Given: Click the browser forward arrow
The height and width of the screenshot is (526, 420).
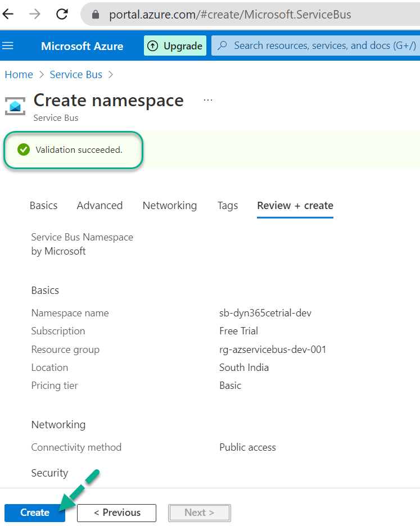Looking at the screenshot, I should click(x=35, y=14).
